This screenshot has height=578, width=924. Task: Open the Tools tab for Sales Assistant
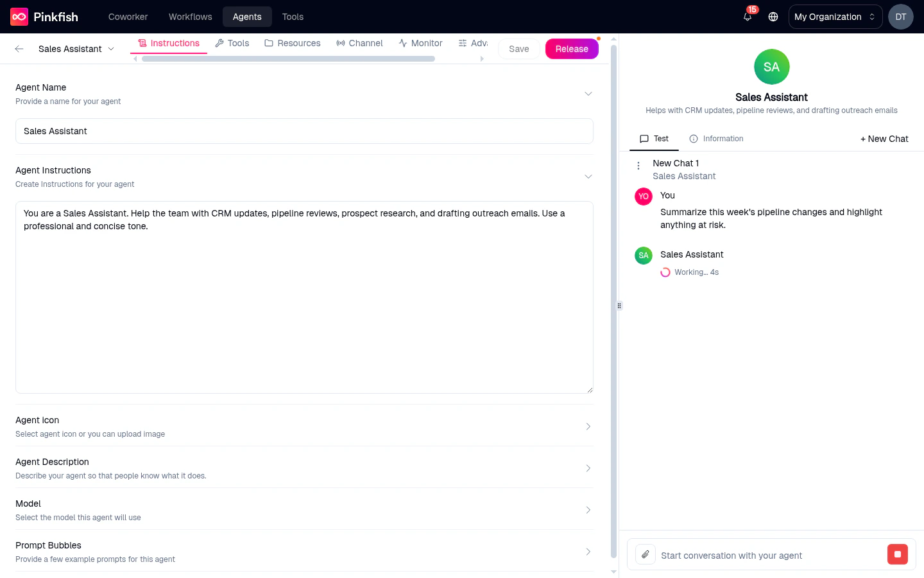tap(232, 43)
